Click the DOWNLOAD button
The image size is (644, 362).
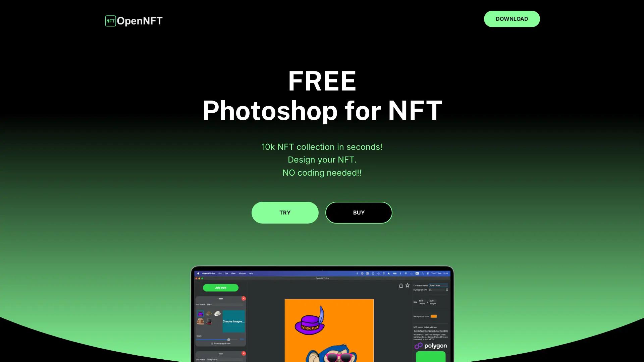[512, 19]
